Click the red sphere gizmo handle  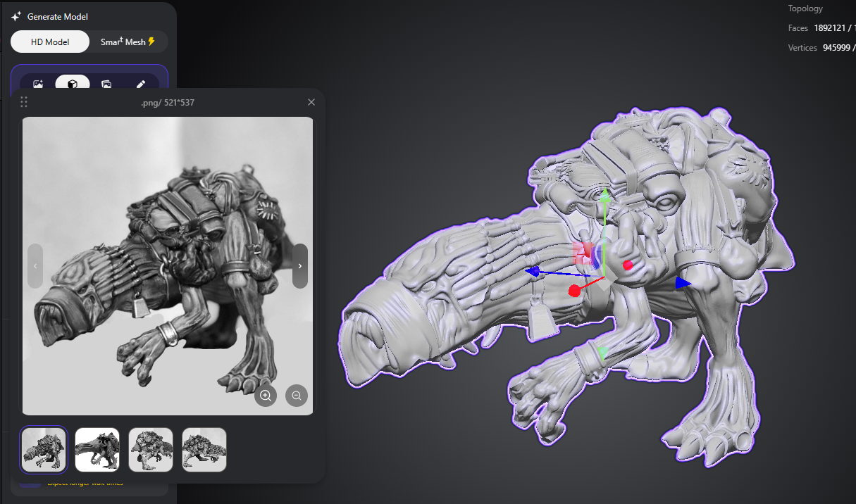coord(575,291)
